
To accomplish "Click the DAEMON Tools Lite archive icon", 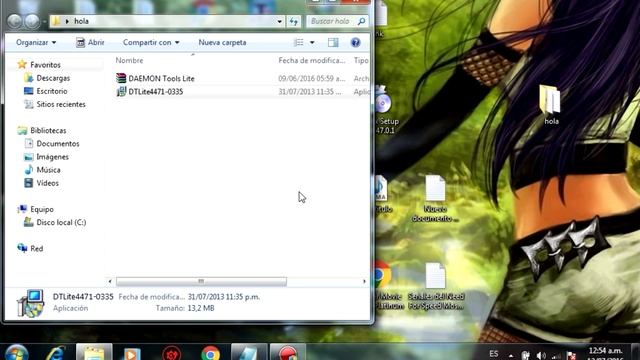I will (x=121, y=78).
